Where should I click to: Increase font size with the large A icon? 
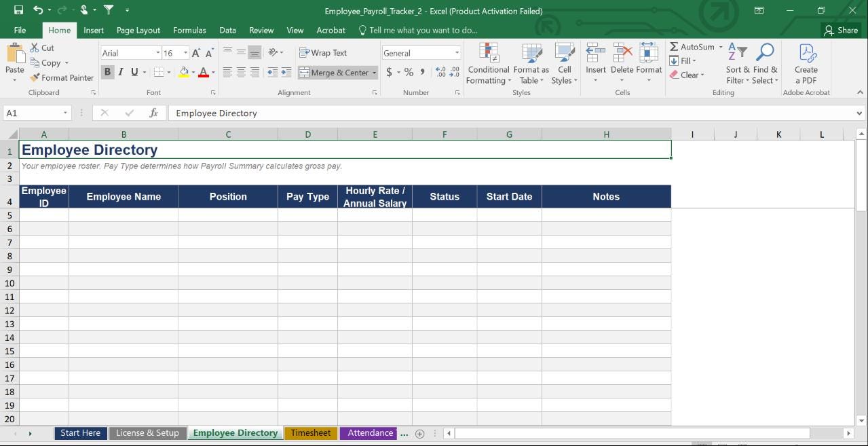[196, 53]
